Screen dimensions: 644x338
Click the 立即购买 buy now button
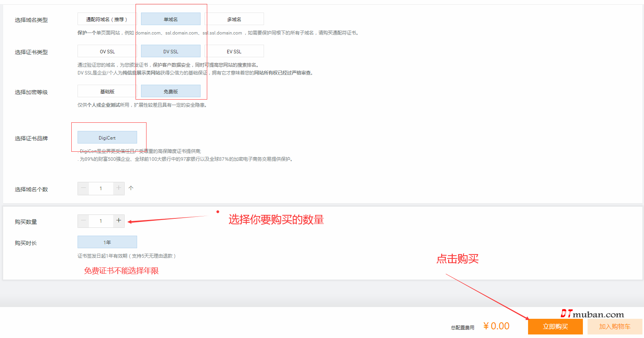coord(555,327)
